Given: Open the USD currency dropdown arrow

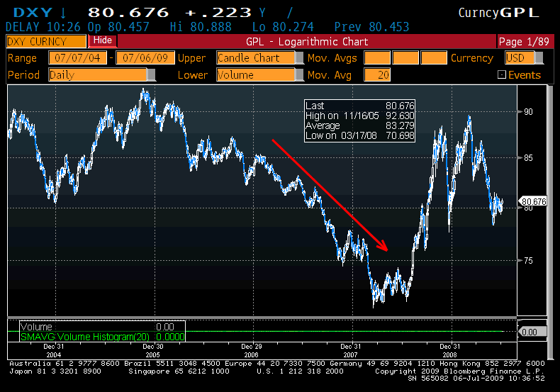Looking at the screenshot, I should [x=539, y=58].
